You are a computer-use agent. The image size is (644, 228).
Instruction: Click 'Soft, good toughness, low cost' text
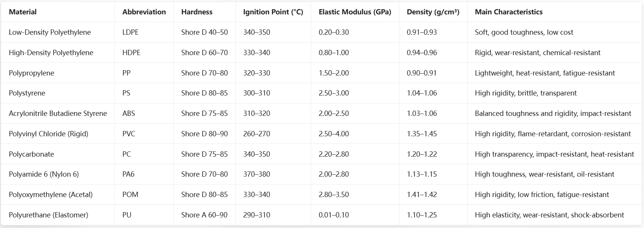point(524,32)
